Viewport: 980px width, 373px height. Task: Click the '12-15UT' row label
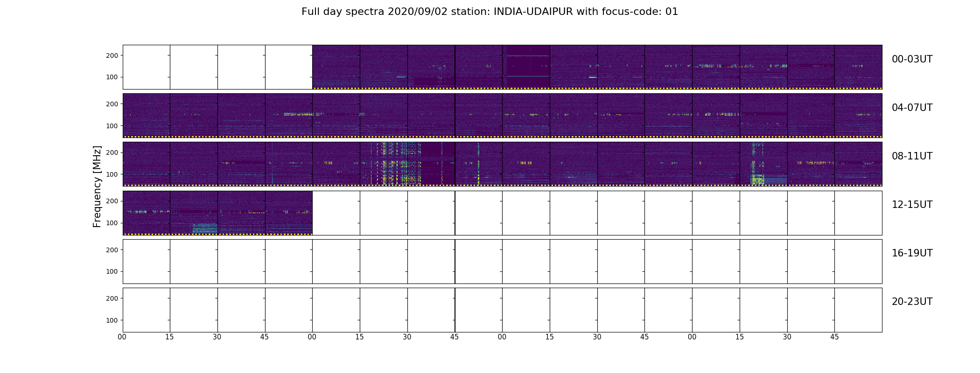pos(912,205)
